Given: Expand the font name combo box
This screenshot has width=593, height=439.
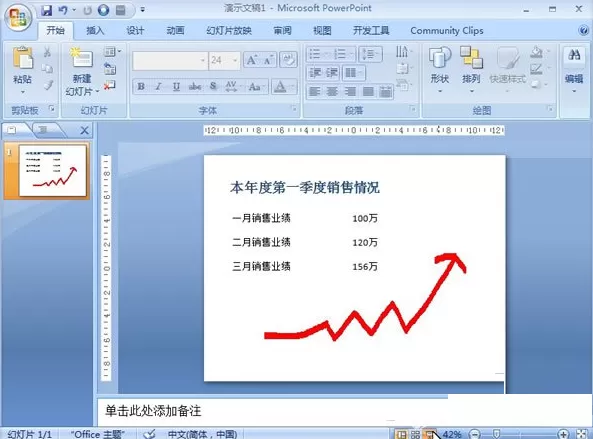Looking at the screenshot, I should 202,60.
